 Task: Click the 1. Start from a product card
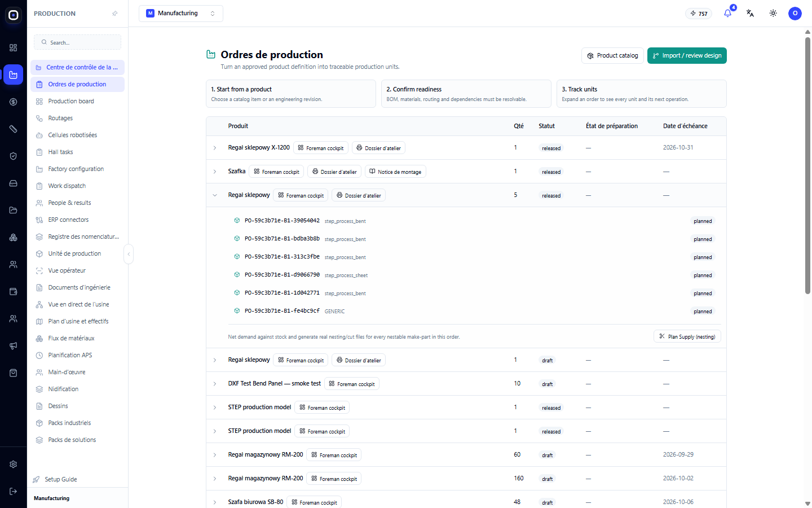291,94
